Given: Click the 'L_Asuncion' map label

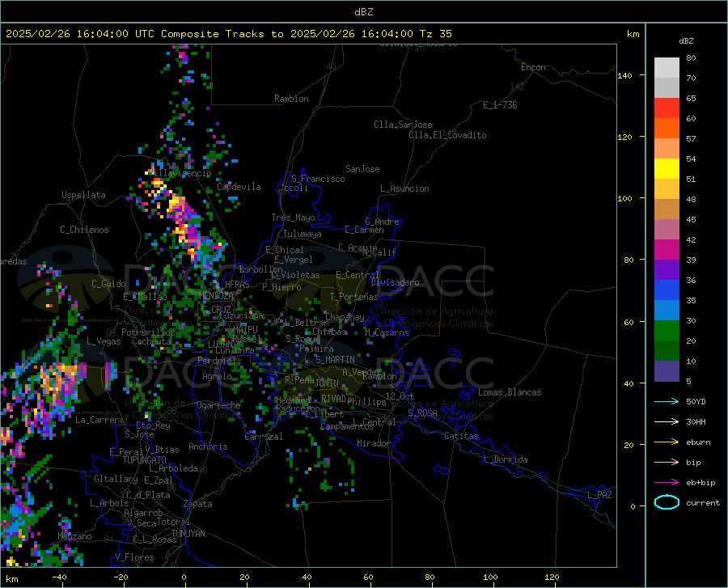Looking at the screenshot, I should coord(404,188).
